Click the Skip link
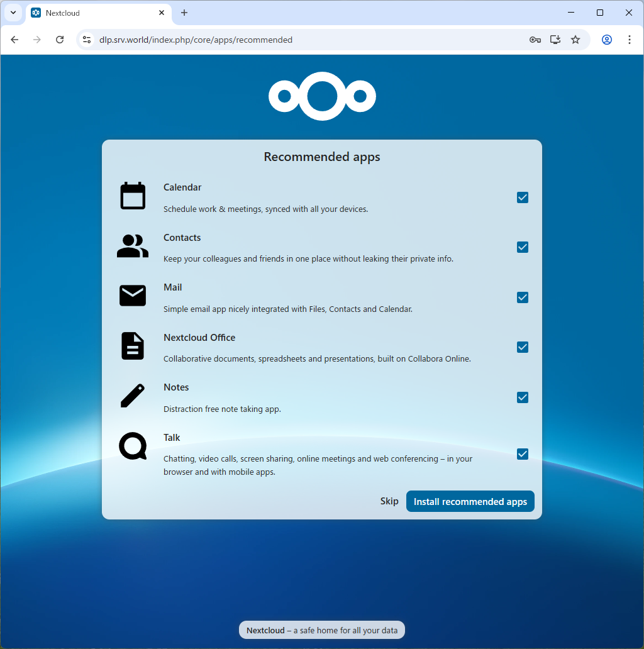644x649 pixels. pyautogui.click(x=389, y=501)
